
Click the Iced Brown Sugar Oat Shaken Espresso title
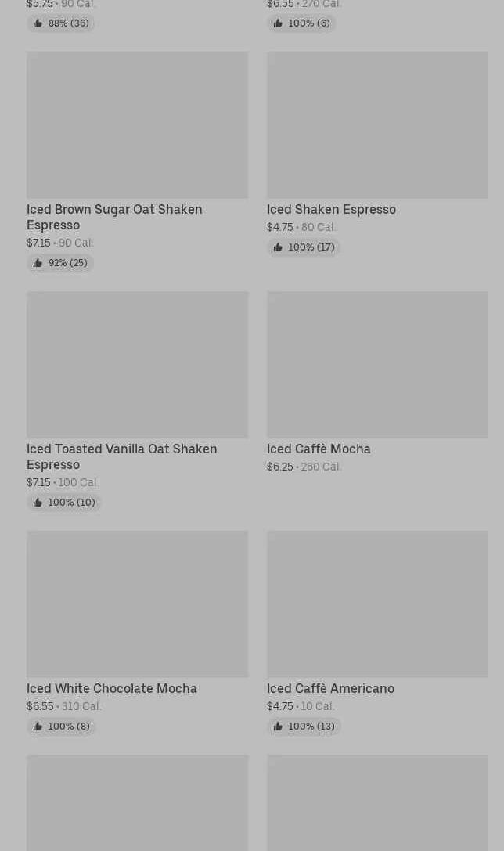point(114,217)
